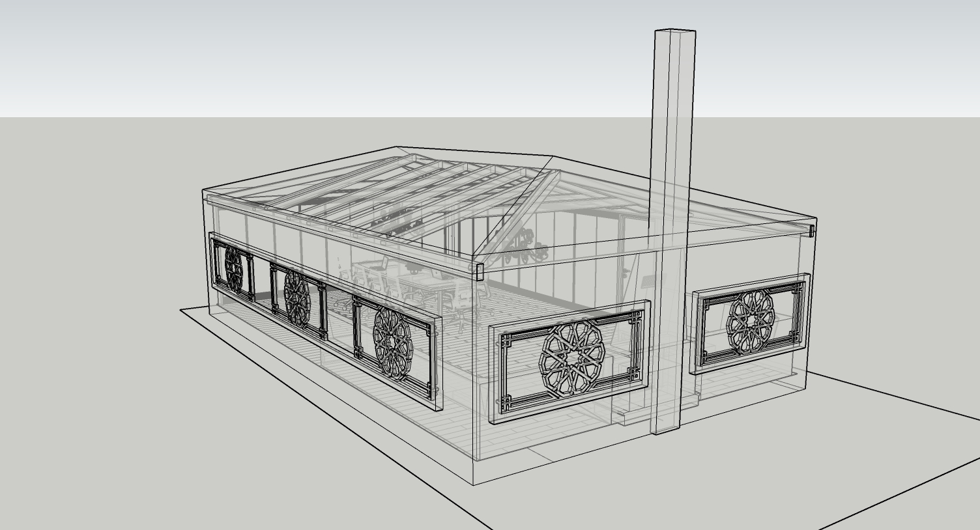Select the tall vertical column beside the building

[x=673, y=231]
